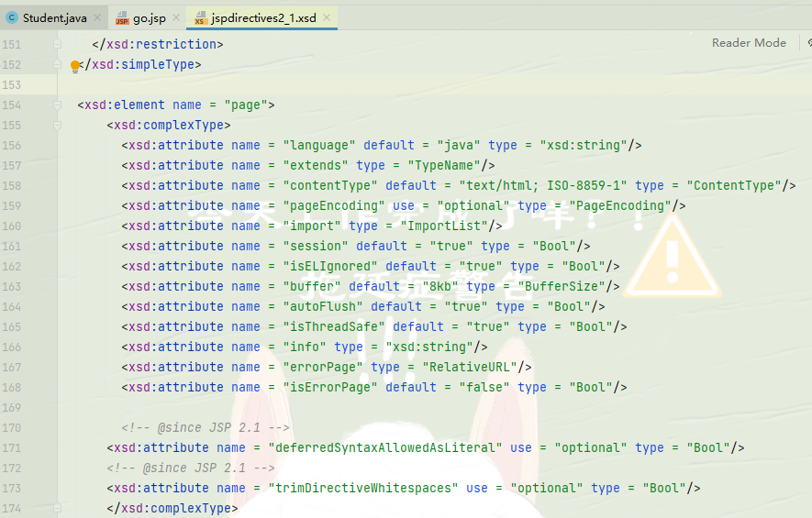Screen dimensions: 812x518
Task: Click "session" on line 161
Action: pyautogui.click(x=316, y=247)
